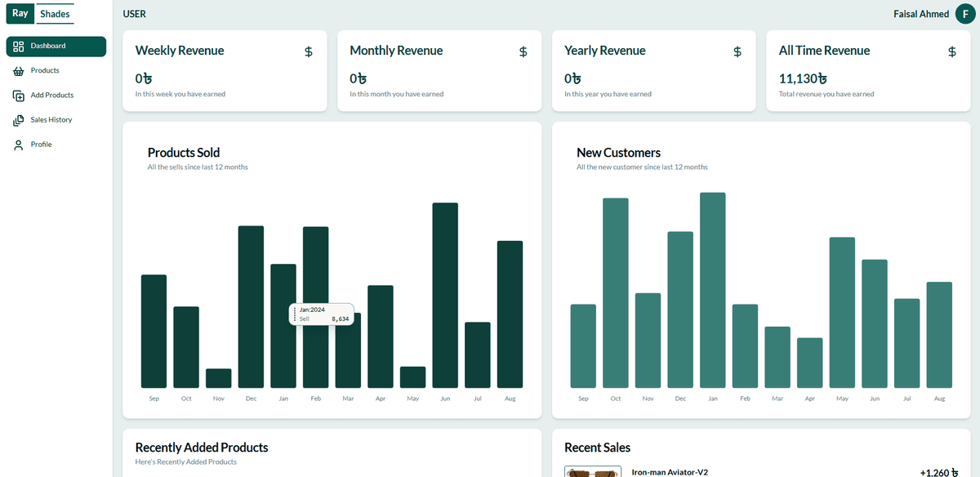
Task: Click the Add Products plus icon
Action: [x=19, y=96]
